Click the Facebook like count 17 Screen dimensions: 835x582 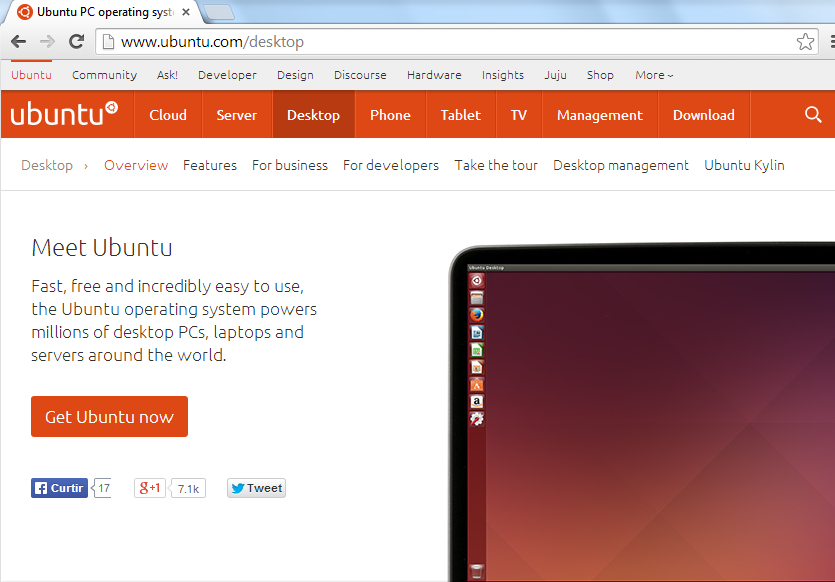(103, 488)
